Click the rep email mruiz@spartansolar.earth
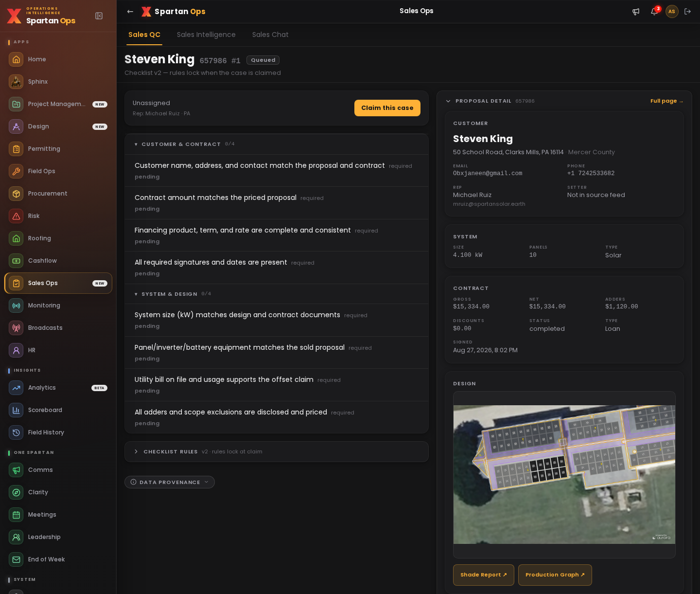 (489, 204)
